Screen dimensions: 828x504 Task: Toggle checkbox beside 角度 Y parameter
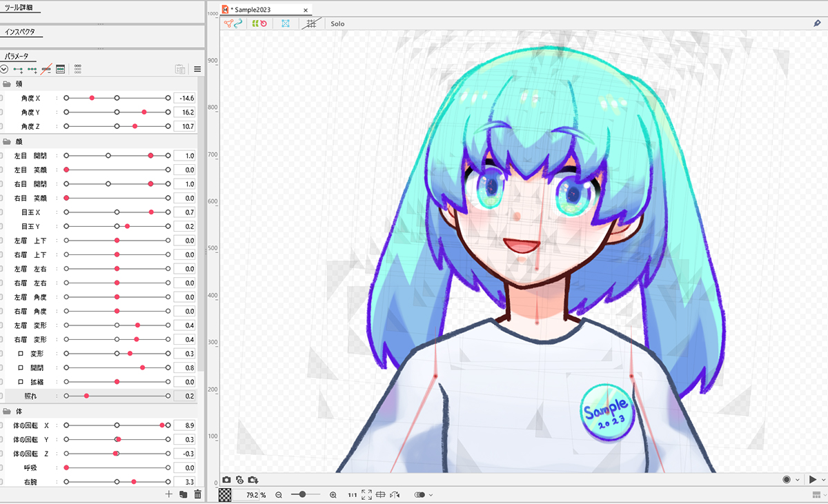(1, 112)
